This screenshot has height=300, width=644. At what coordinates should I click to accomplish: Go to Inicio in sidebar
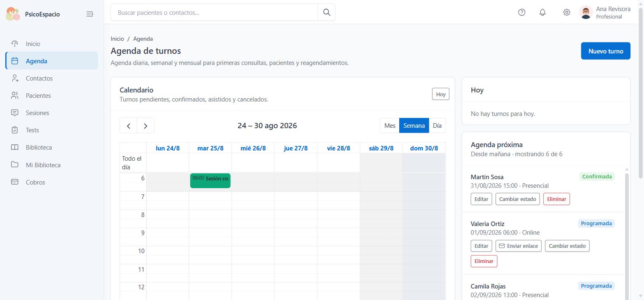coord(52,44)
